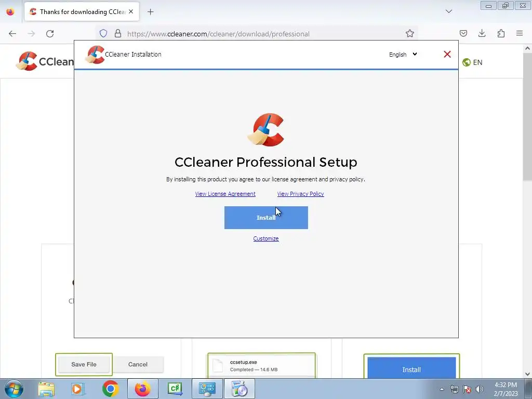The image size is (532, 399).
Task: Open View License Agreement link
Action: coord(225,194)
